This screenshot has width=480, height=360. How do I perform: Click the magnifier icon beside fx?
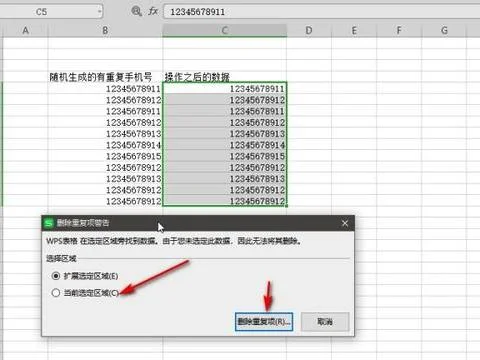pos(136,11)
